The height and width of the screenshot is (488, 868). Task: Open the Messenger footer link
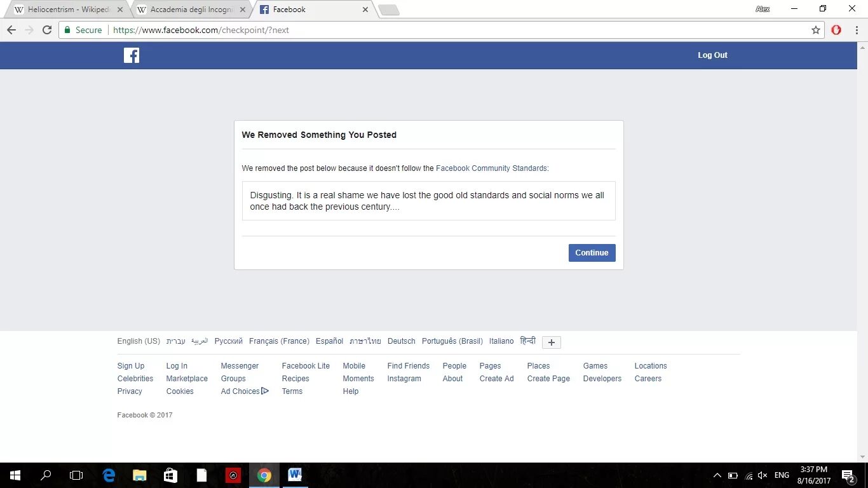tap(240, 366)
